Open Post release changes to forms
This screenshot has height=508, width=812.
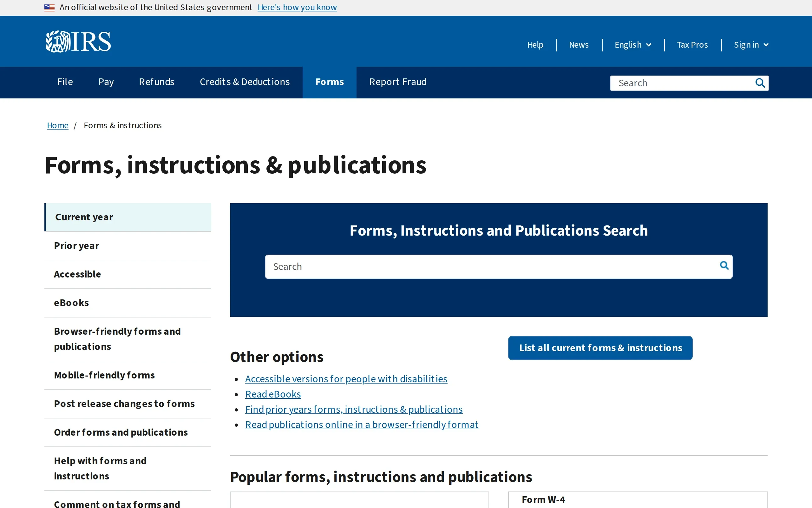point(128,404)
